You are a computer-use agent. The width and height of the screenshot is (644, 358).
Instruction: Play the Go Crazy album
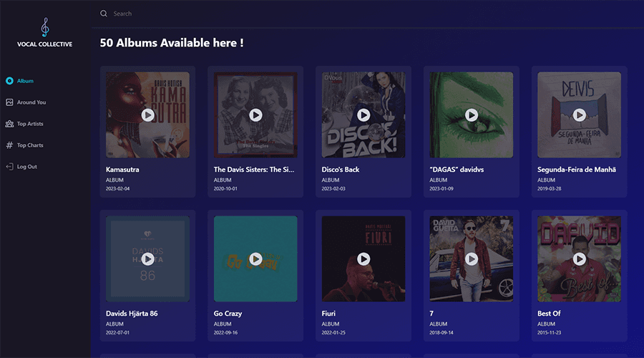(255, 259)
